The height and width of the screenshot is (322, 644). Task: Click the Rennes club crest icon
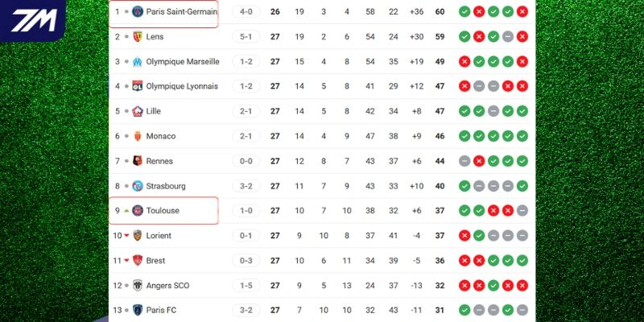click(138, 161)
